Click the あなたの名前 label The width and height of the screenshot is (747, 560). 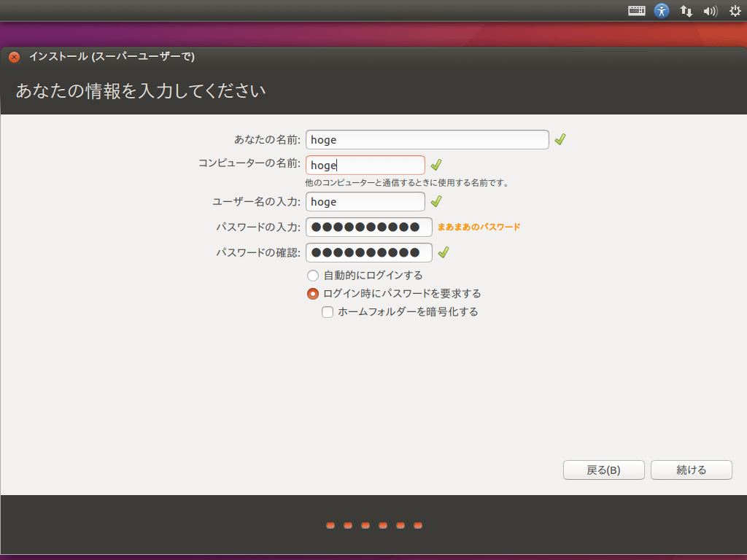point(267,139)
